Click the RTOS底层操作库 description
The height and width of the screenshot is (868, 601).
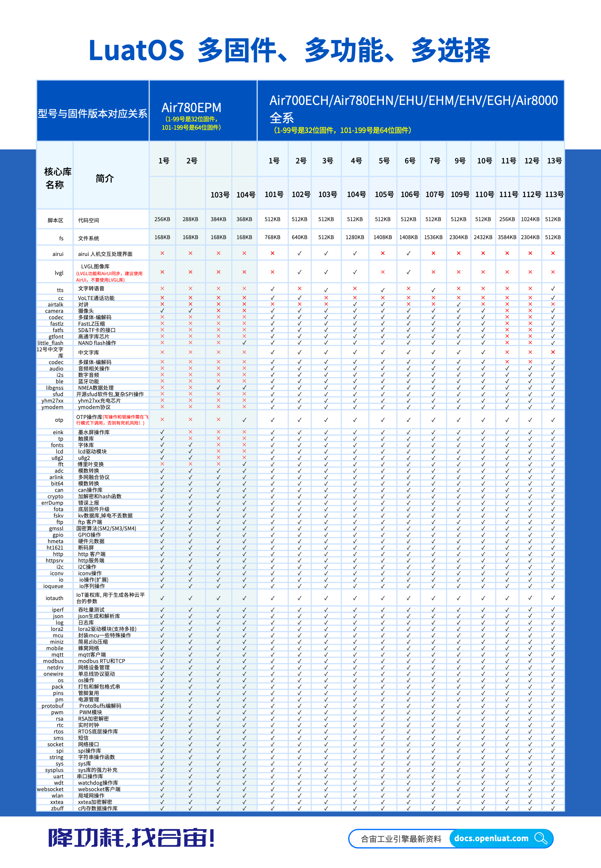[98, 731]
